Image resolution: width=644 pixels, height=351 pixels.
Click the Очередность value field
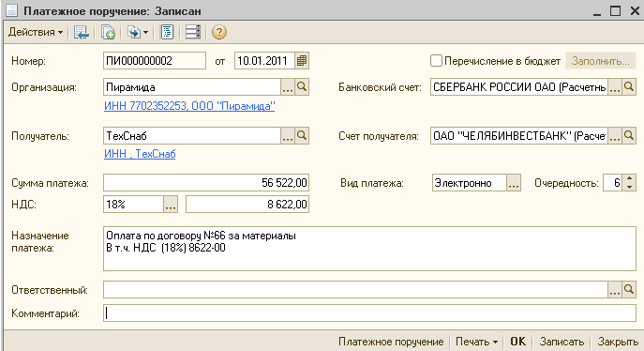[x=613, y=182]
